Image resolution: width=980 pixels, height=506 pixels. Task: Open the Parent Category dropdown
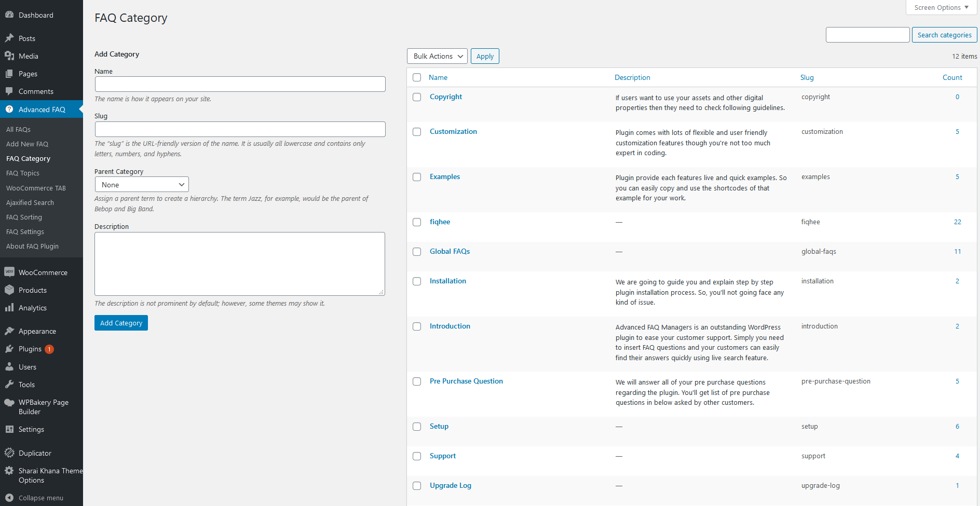142,185
